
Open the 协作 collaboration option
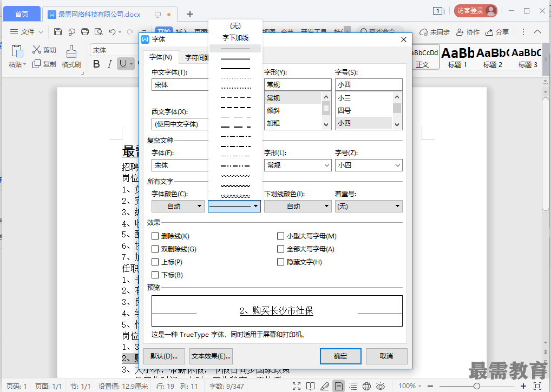point(468,32)
